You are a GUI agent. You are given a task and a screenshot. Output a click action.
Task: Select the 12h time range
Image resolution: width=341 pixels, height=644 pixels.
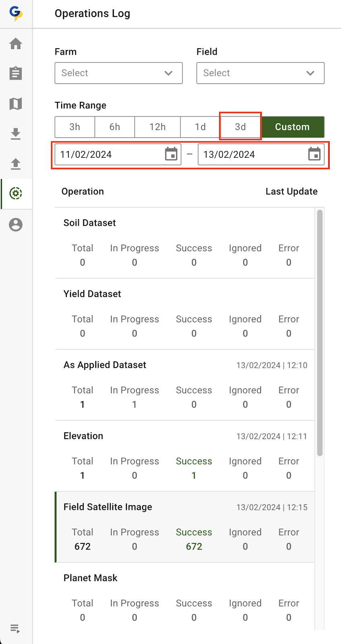(x=157, y=127)
